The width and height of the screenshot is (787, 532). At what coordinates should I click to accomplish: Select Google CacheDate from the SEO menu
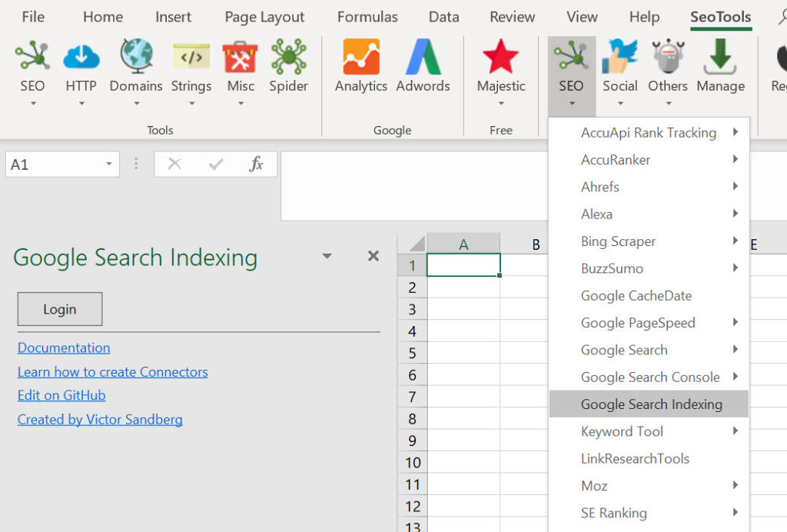pos(636,295)
